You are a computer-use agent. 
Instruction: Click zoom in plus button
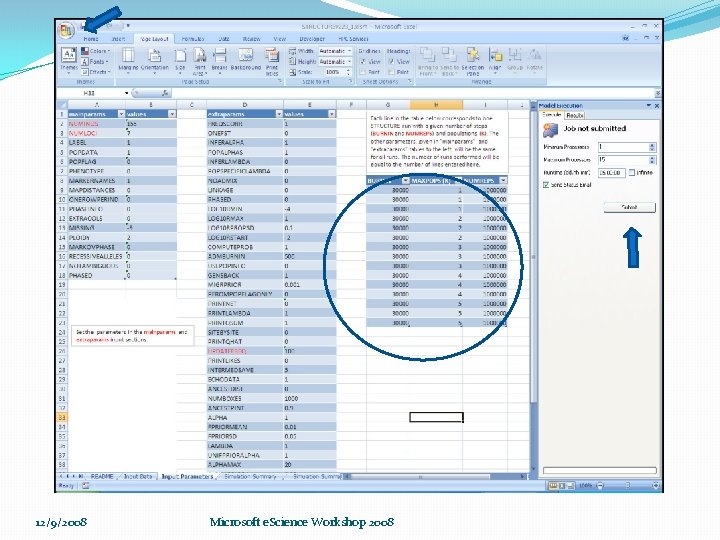[x=655, y=485]
